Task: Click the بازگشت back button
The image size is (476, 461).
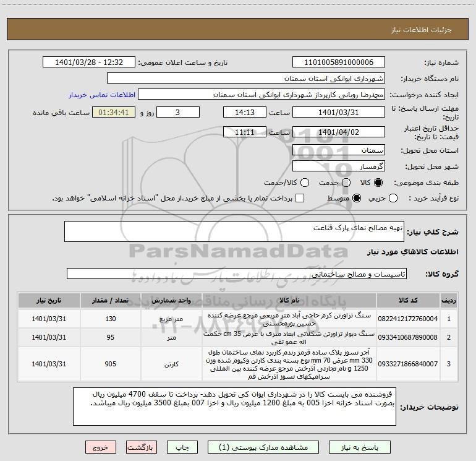Action: pos(142,447)
